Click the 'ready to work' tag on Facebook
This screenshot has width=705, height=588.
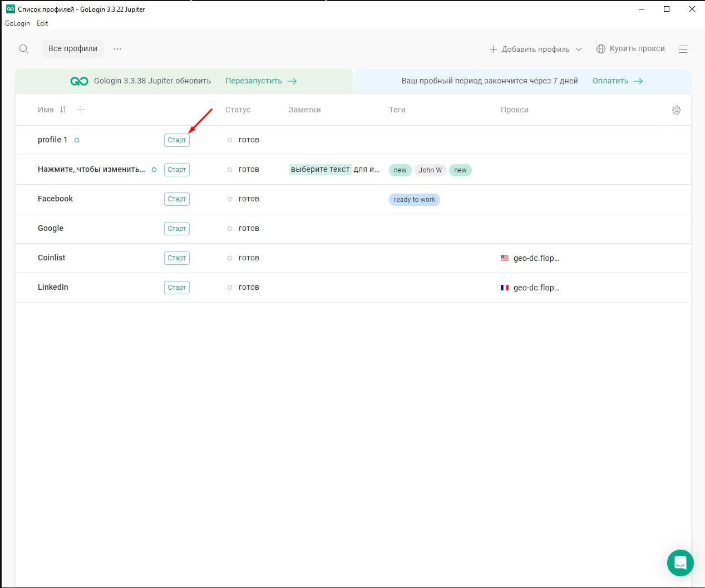(415, 200)
